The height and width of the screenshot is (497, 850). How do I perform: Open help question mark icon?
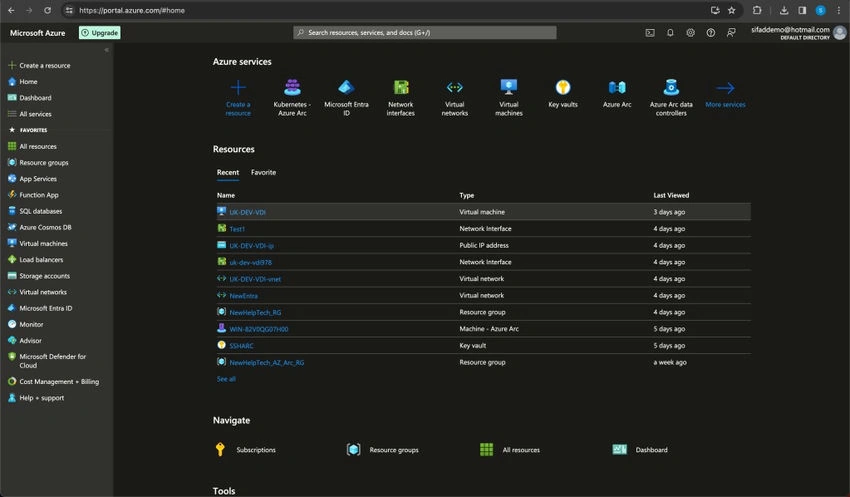pyautogui.click(x=711, y=33)
